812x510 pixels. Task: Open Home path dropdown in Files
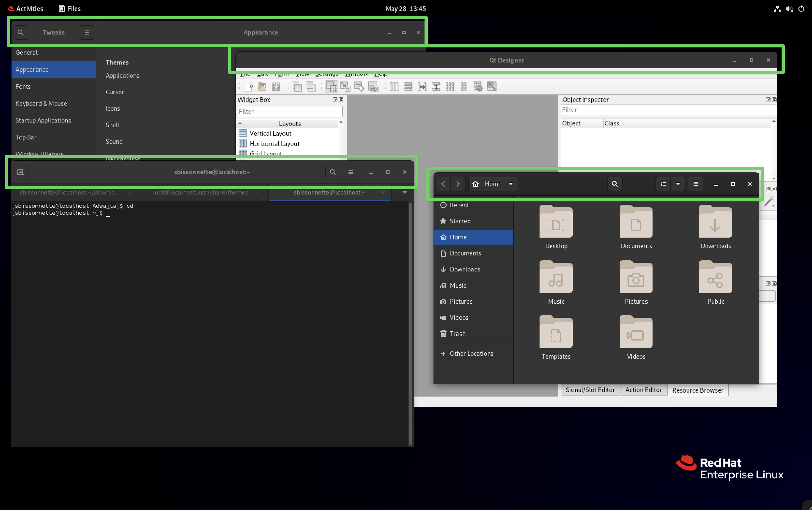click(x=511, y=184)
